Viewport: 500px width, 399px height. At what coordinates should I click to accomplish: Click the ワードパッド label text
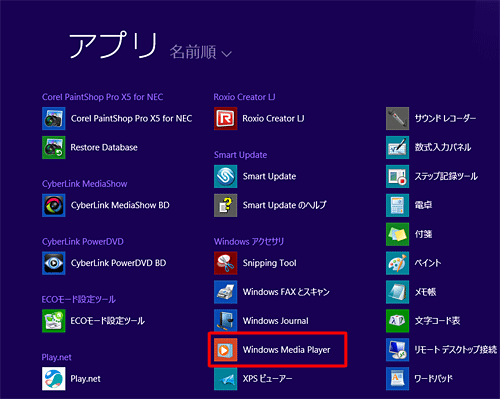pyautogui.click(x=434, y=379)
